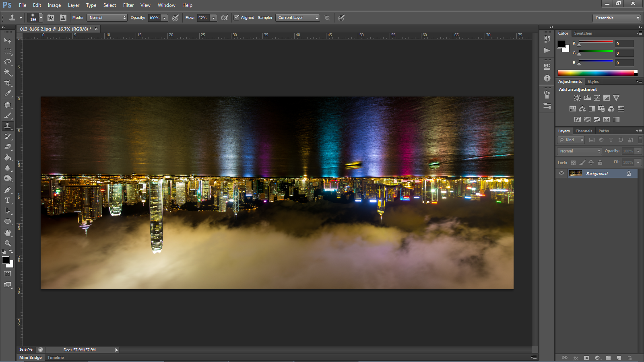Toggle the Brush panel from options bar
The image size is (644, 362).
coord(51,18)
